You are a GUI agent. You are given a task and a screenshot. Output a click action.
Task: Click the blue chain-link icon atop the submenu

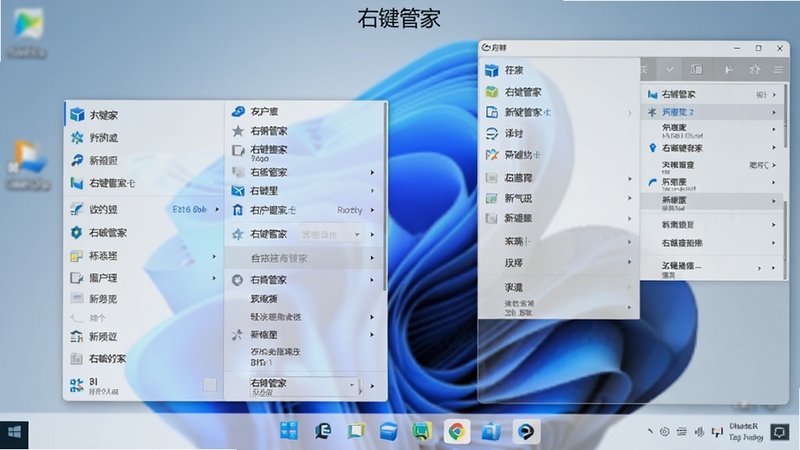point(238,111)
